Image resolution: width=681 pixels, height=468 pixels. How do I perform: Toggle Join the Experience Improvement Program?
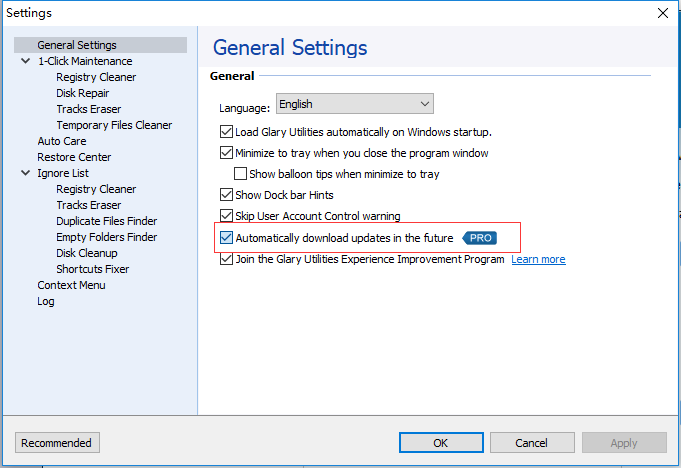point(226,259)
